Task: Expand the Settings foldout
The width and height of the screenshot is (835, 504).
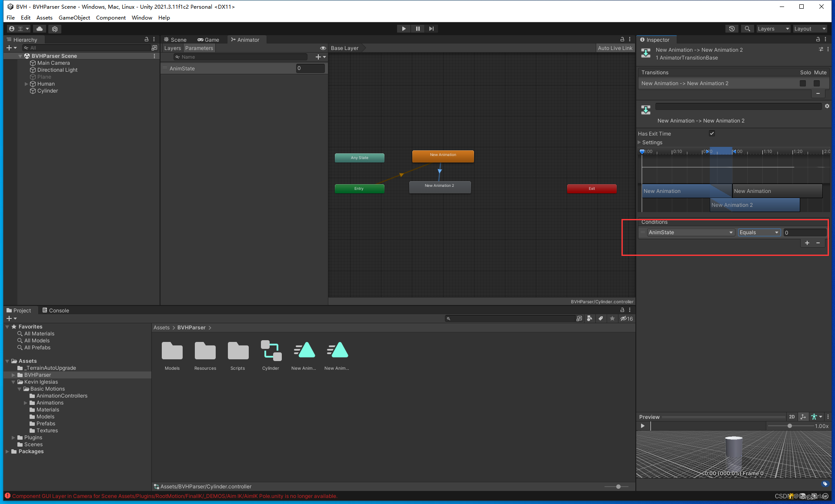Action: pyautogui.click(x=640, y=143)
